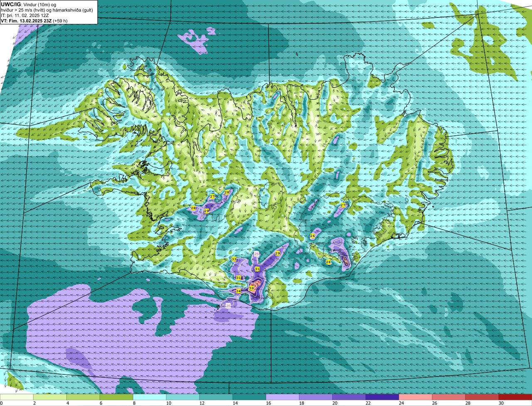532x406 pixels.
Task: Click the 20–22 m/s violet legend swatch
Action: coord(349,397)
